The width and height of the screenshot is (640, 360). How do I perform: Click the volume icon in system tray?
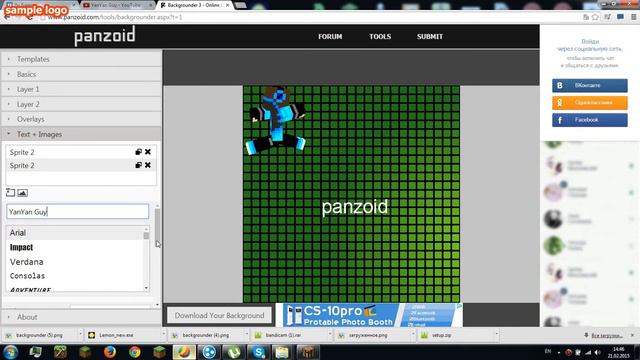598,352
